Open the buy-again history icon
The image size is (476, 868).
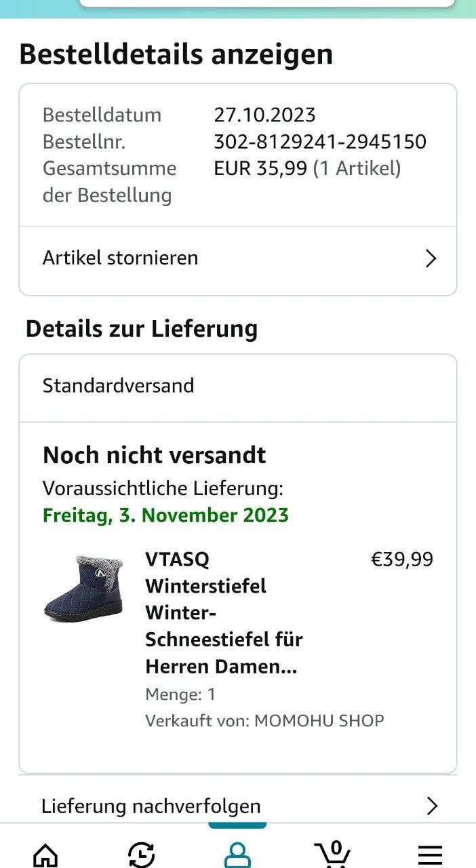(141, 854)
